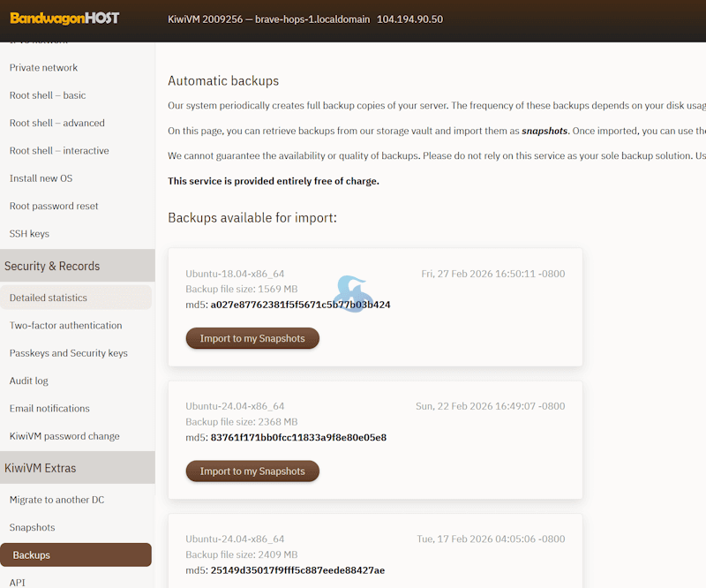The width and height of the screenshot is (706, 588).
Task: Go to Passkeys and Security keys
Action: (x=68, y=353)
